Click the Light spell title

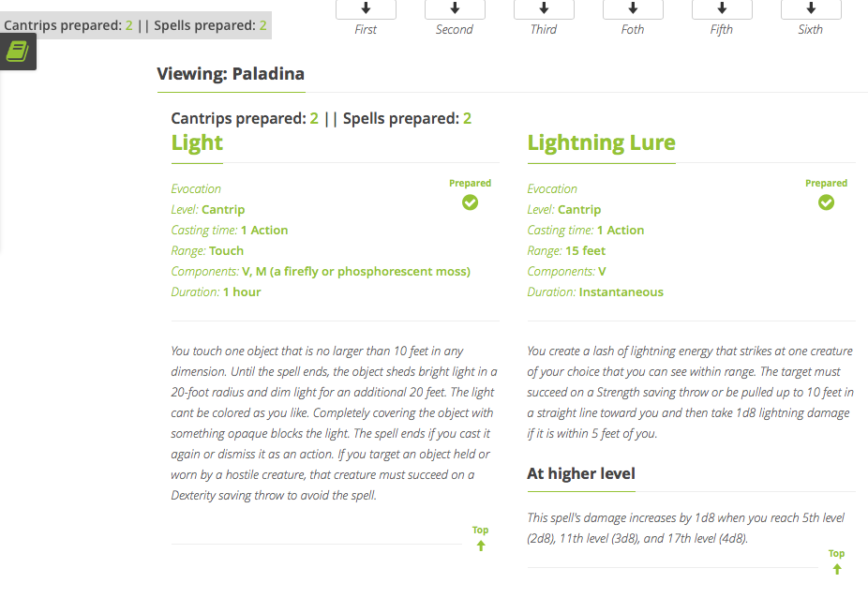[x=197, y=142]
